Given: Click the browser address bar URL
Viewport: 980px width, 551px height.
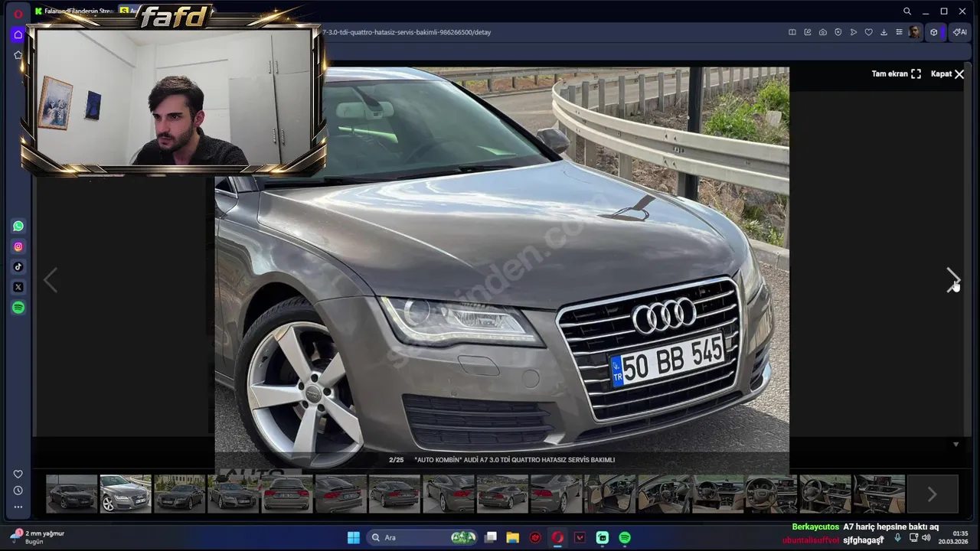Looking at the screenshot, I should [x=407, y=32].
